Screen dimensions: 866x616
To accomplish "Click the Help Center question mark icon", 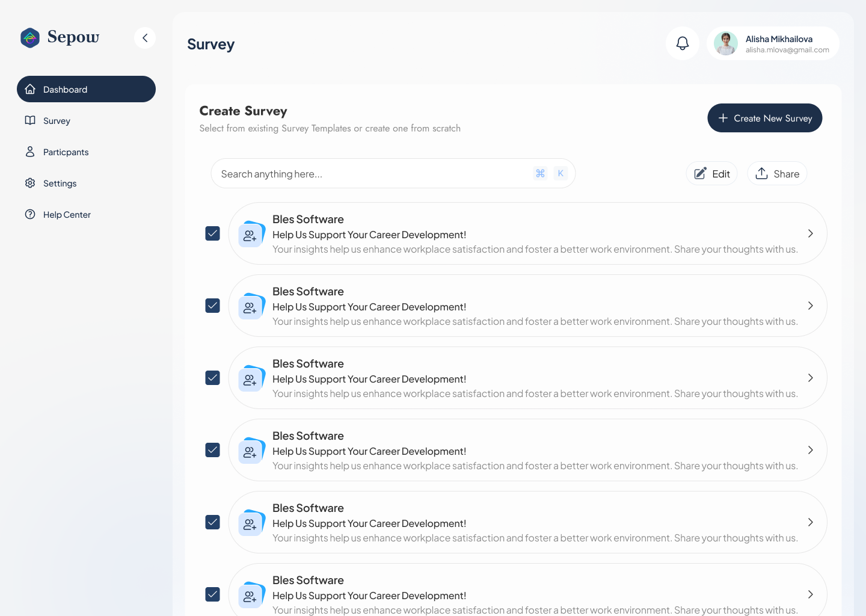I will coord(30,214).
